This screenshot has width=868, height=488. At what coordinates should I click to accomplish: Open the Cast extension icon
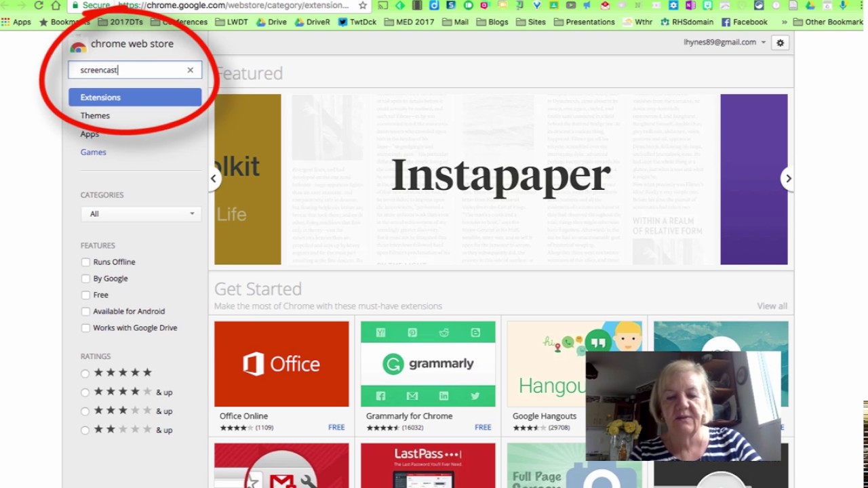pyautogui.click(x=383, y=5)
